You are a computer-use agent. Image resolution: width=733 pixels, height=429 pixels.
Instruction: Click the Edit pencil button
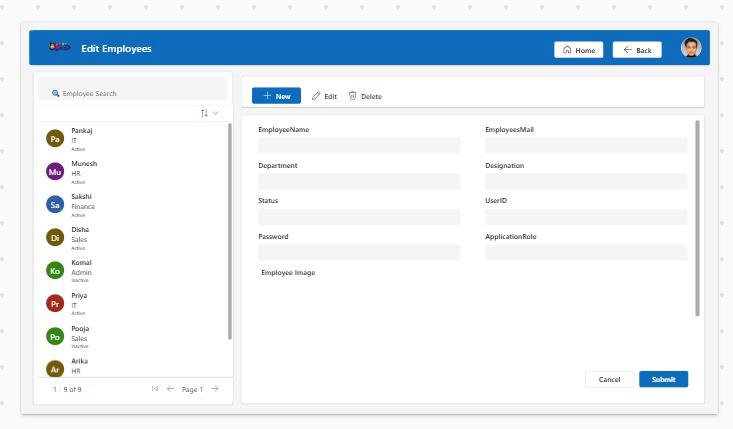324,96
